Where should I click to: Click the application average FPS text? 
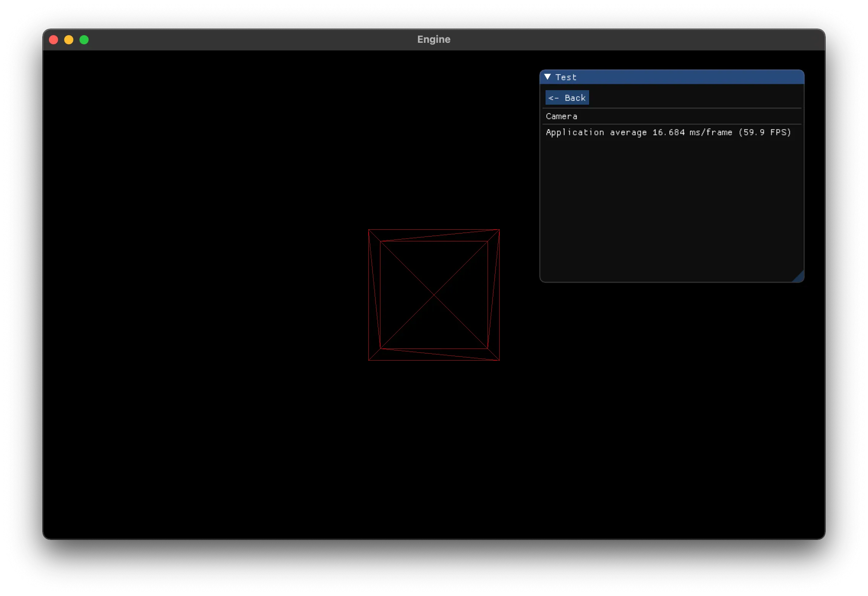pyautogui.click(x=668, y=133)
